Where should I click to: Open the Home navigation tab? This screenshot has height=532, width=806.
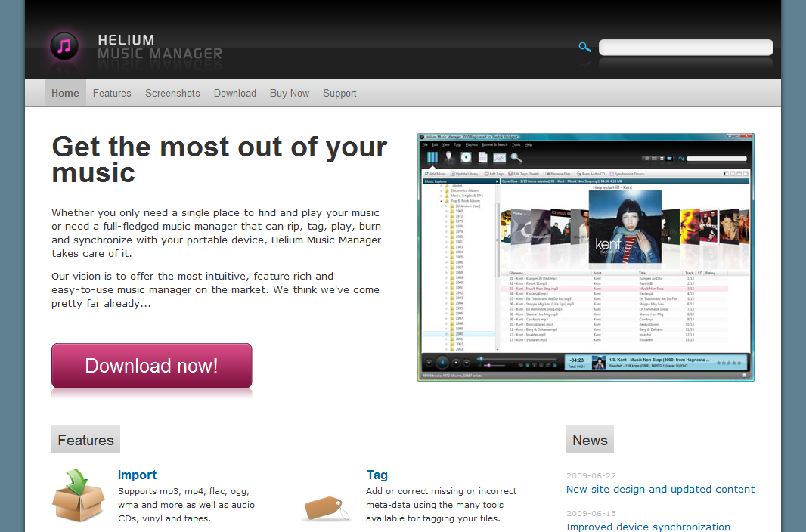(65, 93)
